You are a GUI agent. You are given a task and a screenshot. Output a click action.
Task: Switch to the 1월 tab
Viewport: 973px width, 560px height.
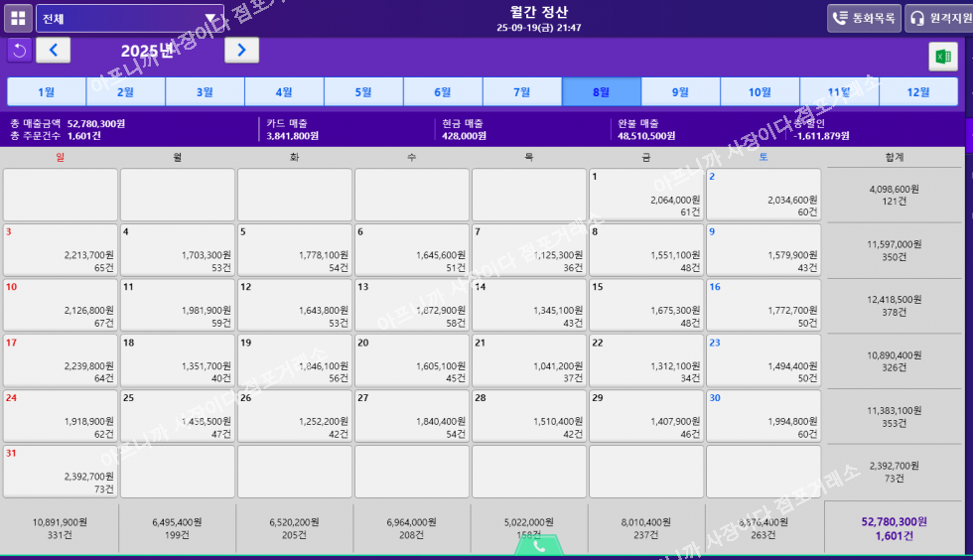46,92
